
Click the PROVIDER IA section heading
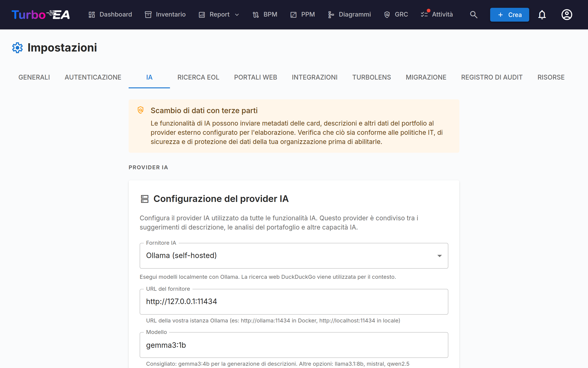click(x=148, y=167)
